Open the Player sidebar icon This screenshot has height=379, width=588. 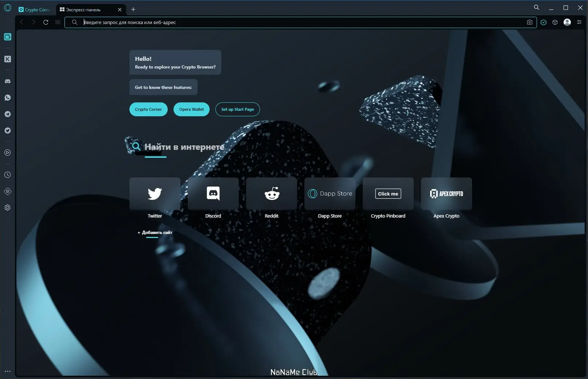[x=8, y=153]
